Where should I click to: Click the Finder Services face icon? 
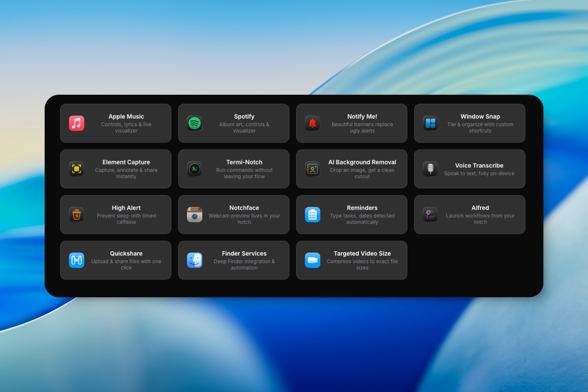click(x=195, y=260)
